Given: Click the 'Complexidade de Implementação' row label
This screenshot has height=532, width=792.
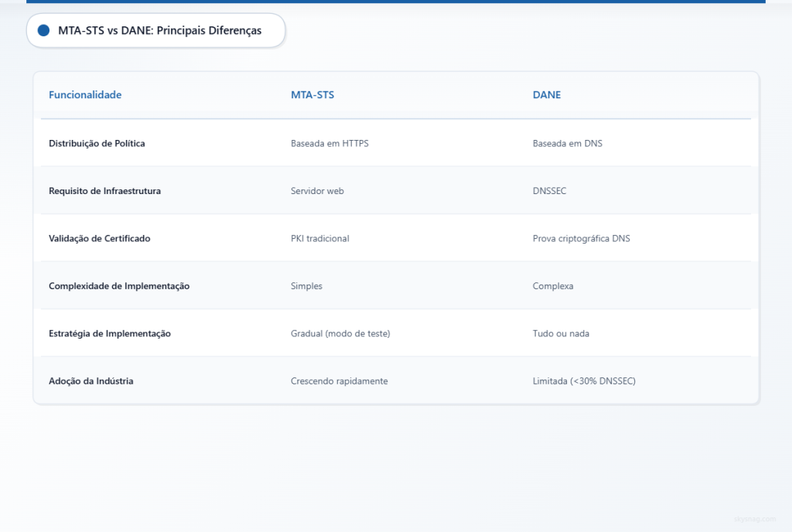Looking at the screenshot, I should [119, 286].
